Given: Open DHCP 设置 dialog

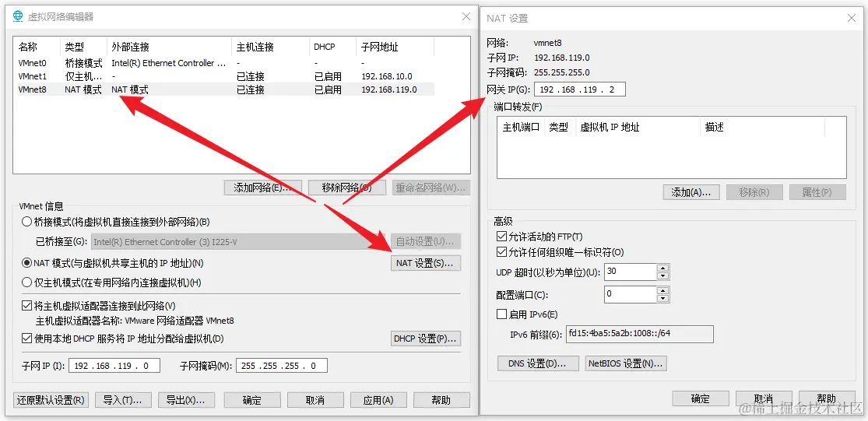Looking at the screenshot, I should 426,339.
